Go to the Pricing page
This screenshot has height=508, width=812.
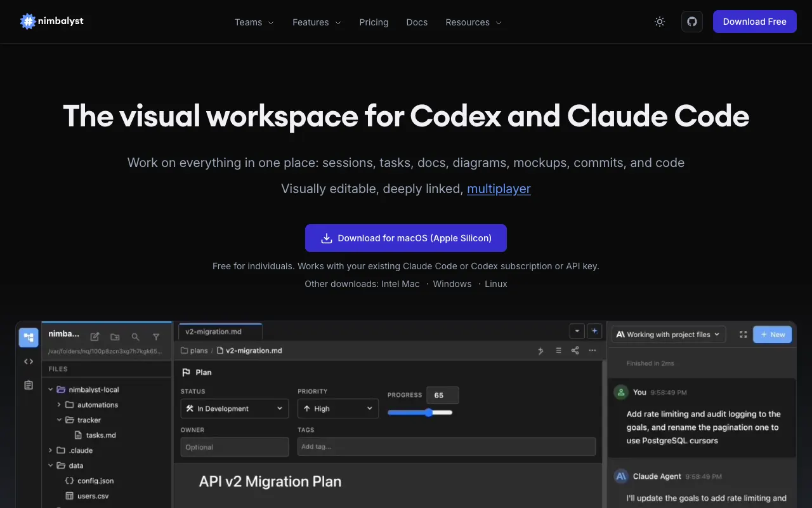pyautogui.click(x=374, y=22)
